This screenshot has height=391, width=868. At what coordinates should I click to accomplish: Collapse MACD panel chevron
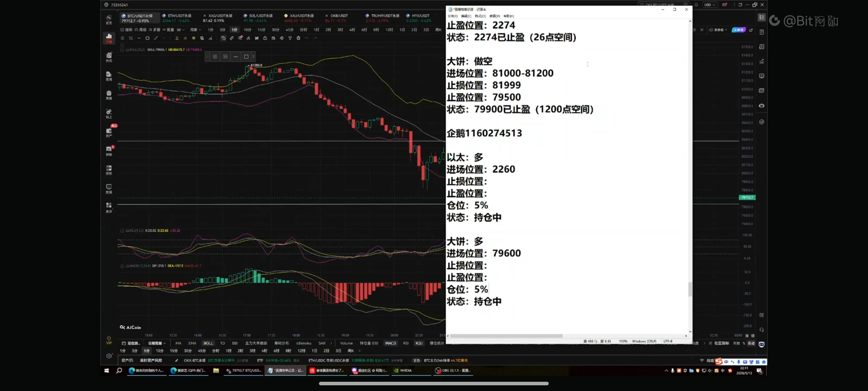point(122,266)
